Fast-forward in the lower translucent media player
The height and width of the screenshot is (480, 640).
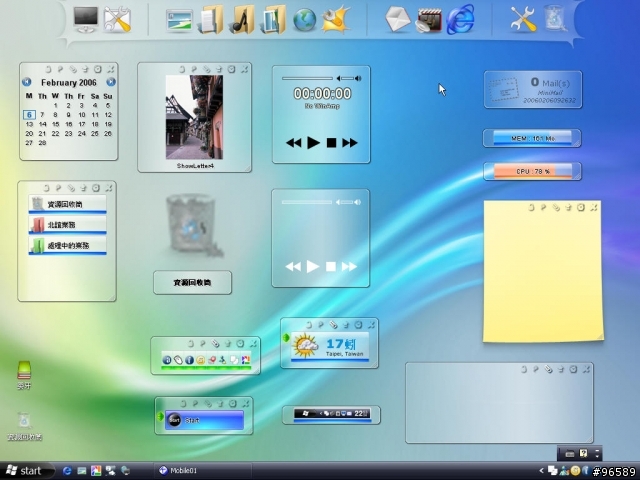[349, 267]
